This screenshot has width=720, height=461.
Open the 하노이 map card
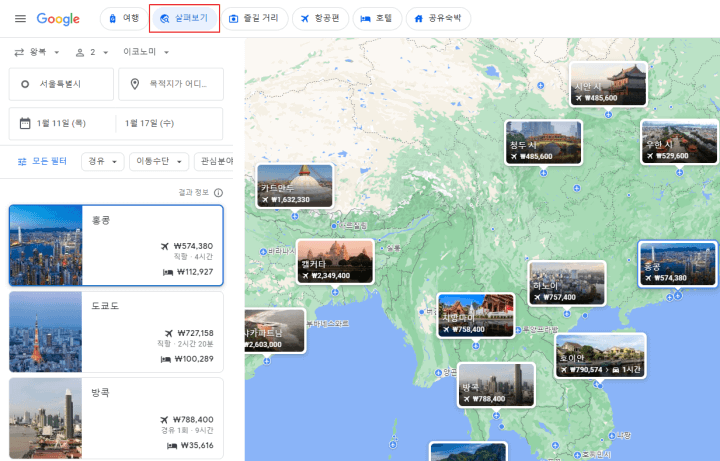point(567,283)
